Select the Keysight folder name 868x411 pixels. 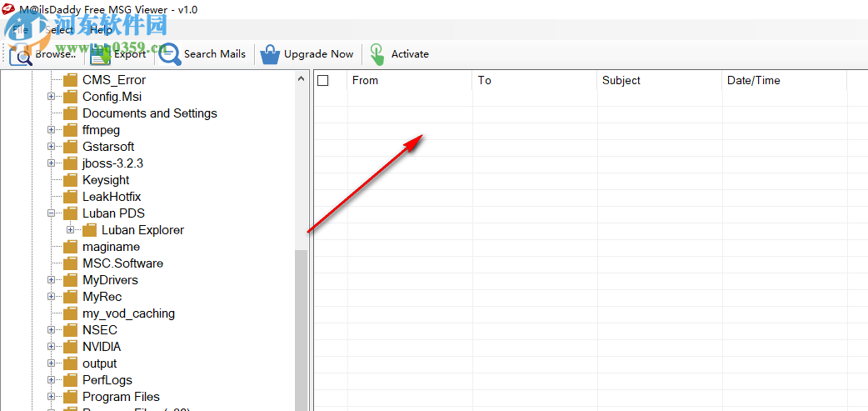point(106,180)
